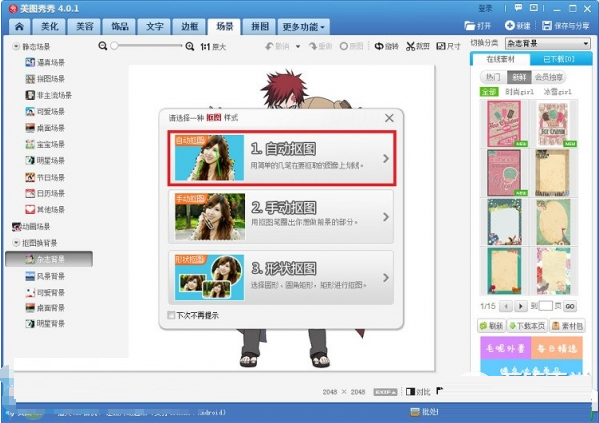Choose the 2. 手动抠图 option

[x=281, y=217]
